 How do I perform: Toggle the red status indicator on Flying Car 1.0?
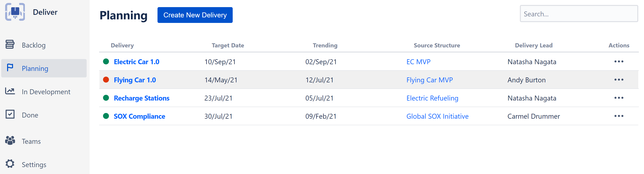106,80
